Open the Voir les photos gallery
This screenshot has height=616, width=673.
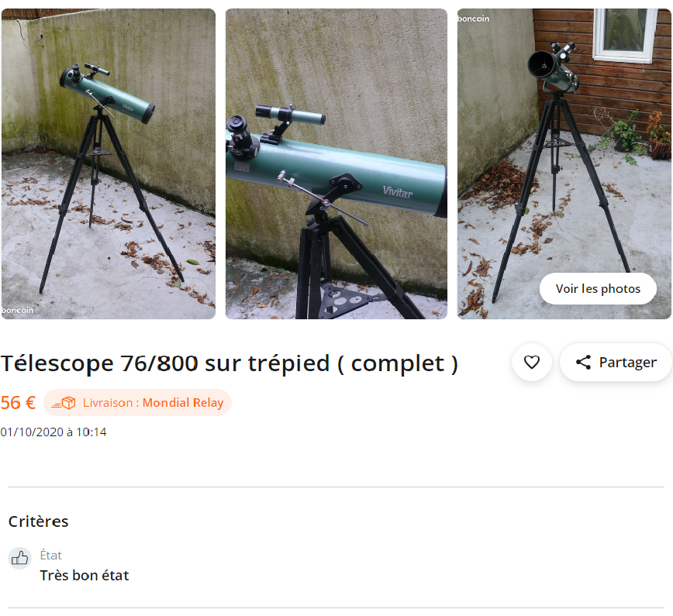point(598,289)
